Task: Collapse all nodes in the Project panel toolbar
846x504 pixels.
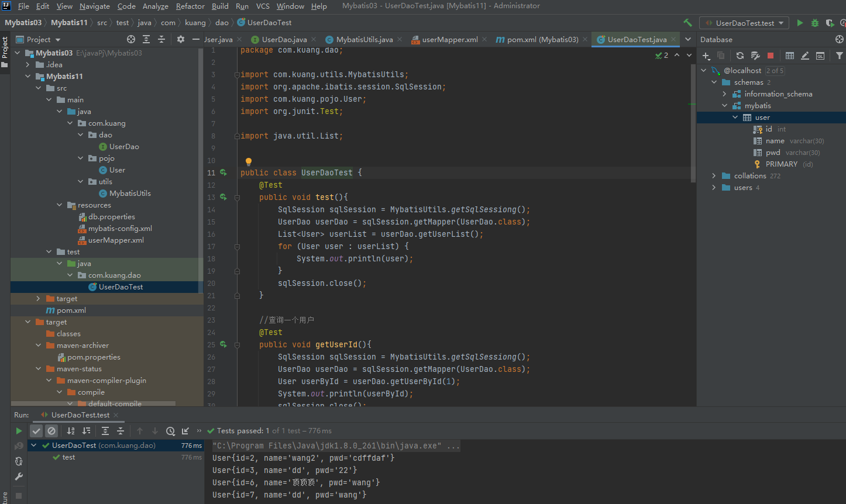Action: [x=161, y=39]
